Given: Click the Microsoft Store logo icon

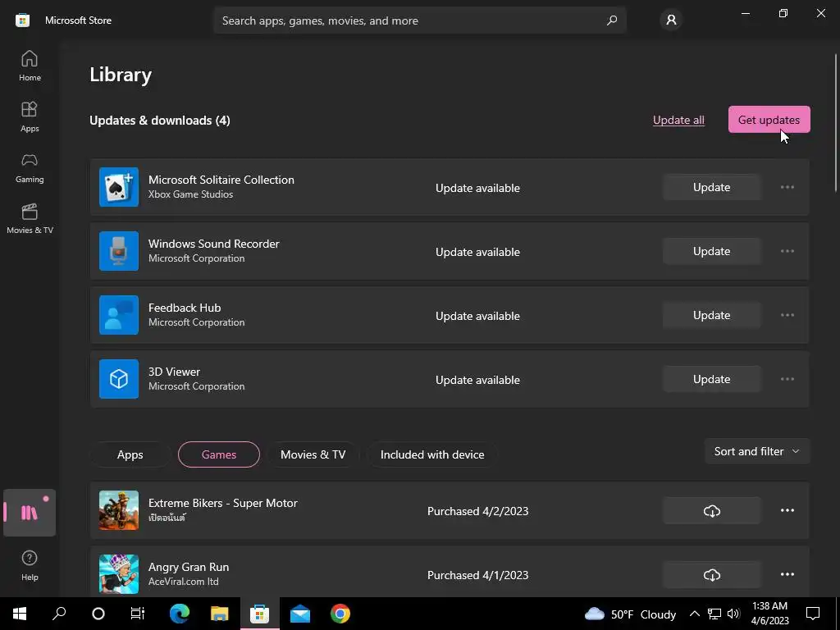Looking at the screenshot, I should point(22,21).
